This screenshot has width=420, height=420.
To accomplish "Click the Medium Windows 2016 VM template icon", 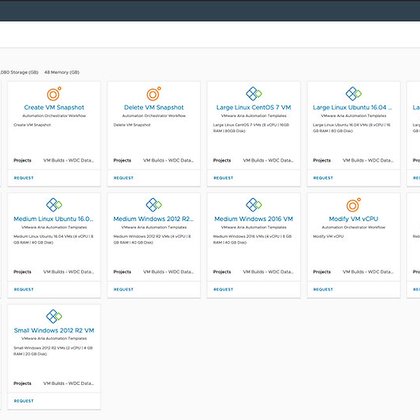I will pos(254,205).
